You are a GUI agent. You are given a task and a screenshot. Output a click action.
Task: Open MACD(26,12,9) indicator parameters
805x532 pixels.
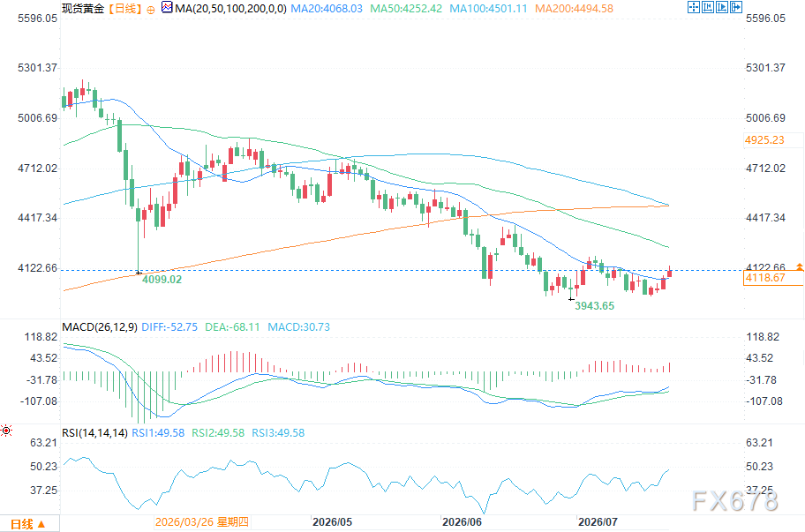(100, 326)
